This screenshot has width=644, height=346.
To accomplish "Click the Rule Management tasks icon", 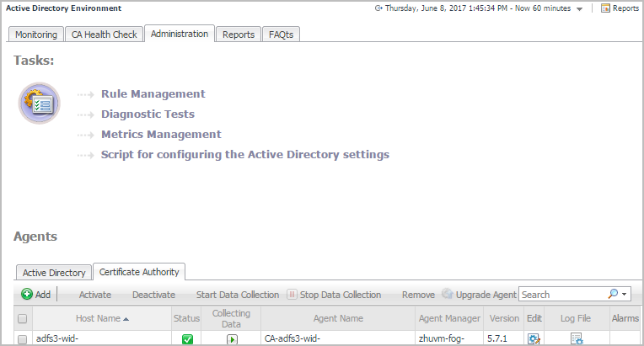I will click(x=39, y=105).
